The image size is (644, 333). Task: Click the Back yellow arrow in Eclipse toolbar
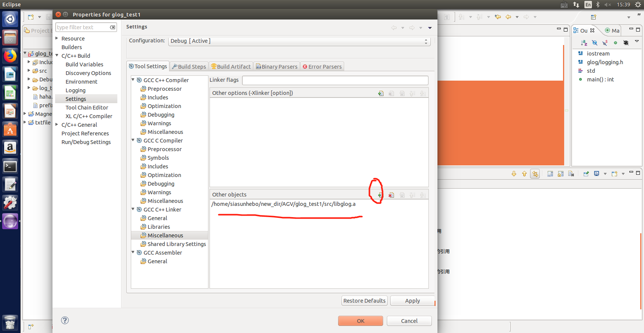click(508, 17)
